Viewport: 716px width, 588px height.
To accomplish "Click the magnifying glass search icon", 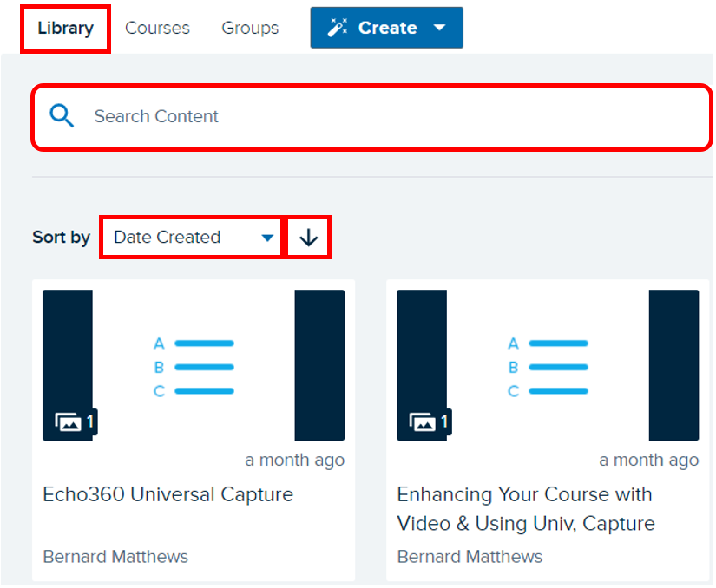I will pos(62,116).
